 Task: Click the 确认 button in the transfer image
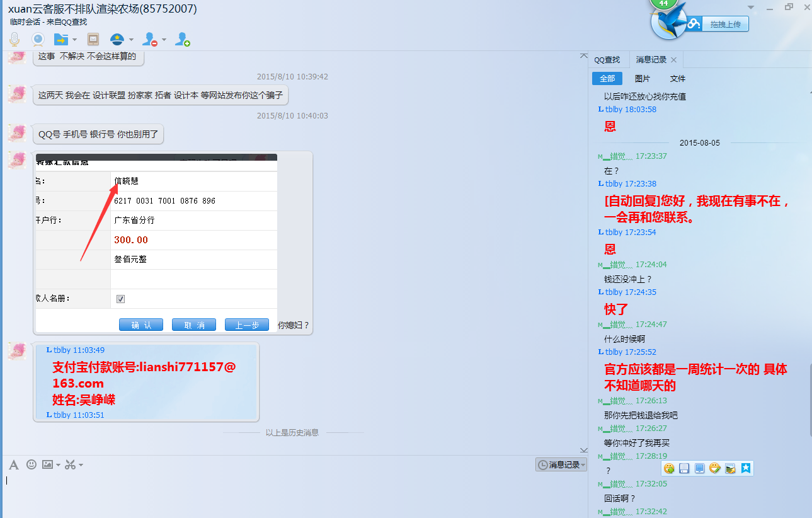pyautogui.click(x=141, y=325)
